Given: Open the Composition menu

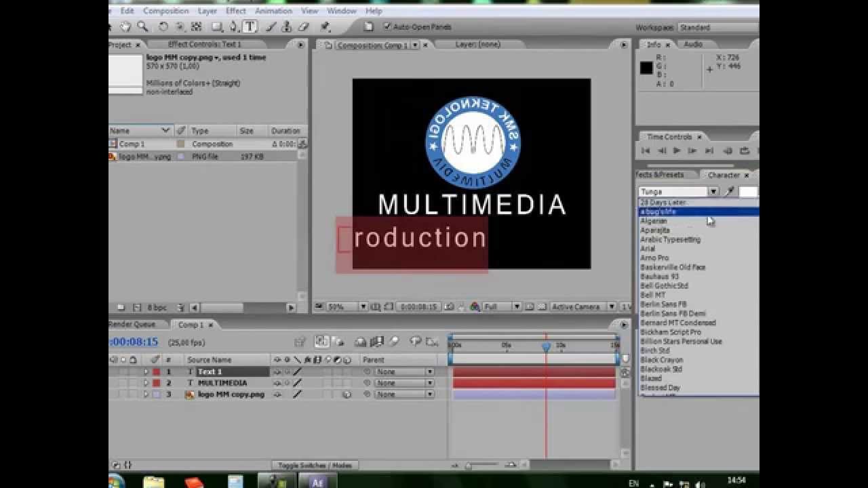Looking at the screenshot, I should tap(165, 11).
